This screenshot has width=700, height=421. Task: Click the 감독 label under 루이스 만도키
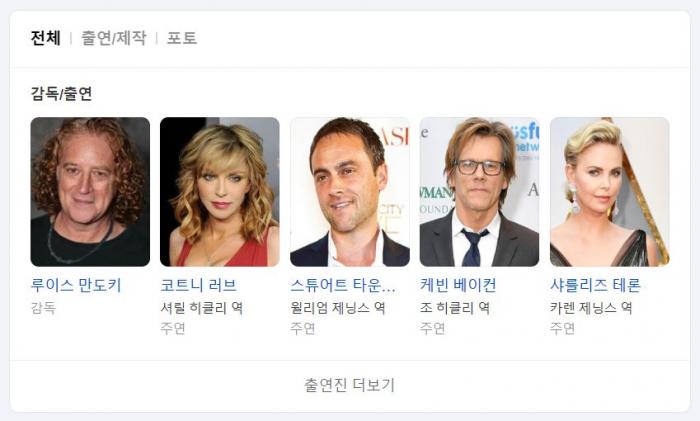[x=43, y=308]
